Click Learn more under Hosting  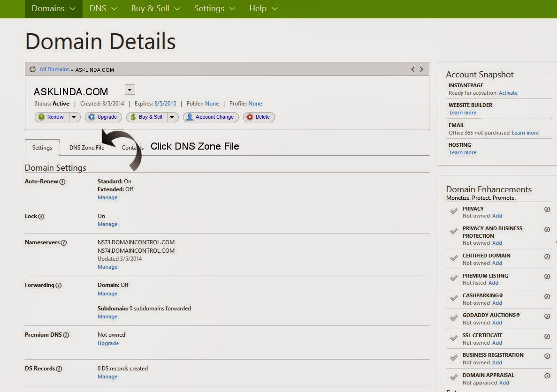(x=463, y=153)
